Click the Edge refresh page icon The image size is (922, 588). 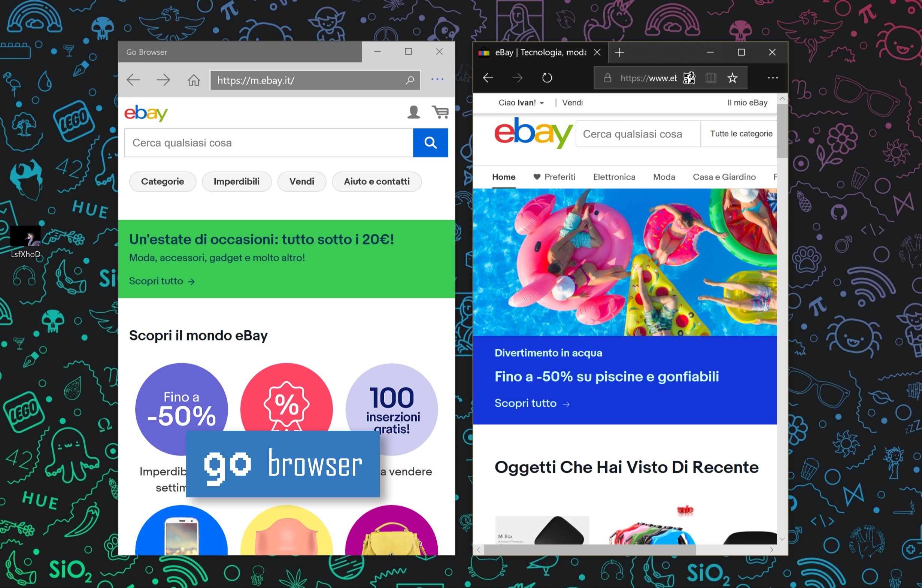[547, 78]
